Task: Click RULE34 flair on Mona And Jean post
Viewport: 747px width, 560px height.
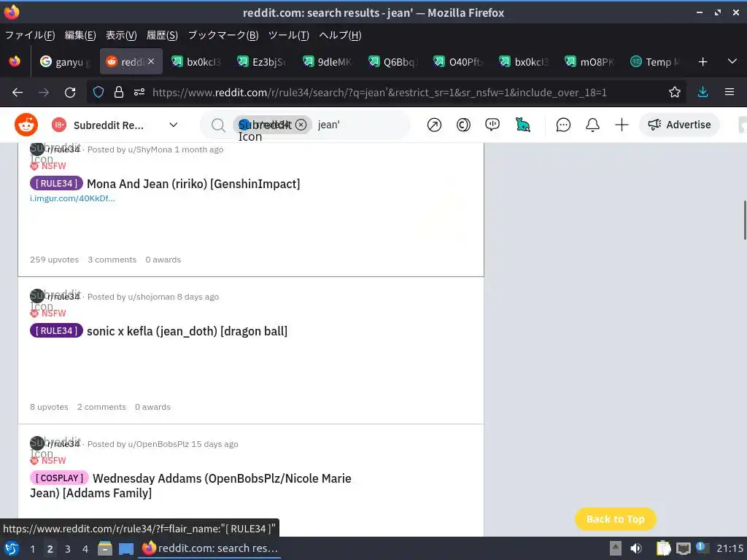Action: coord(56,183)
